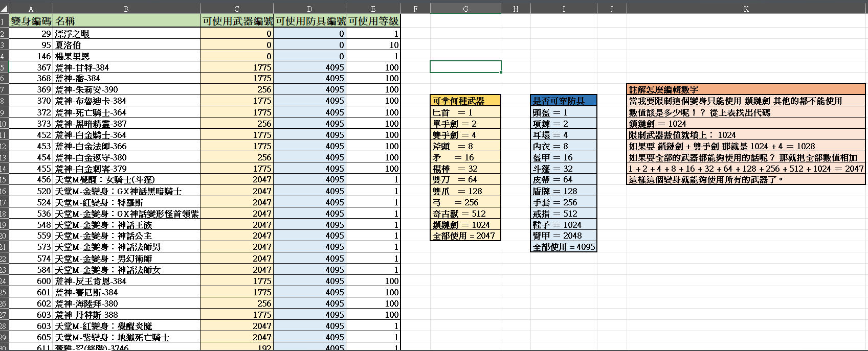Select cell 天堂M覺醒：女騎士(斗篷)
The height and width of the screenshot is (351, 868).
(126, 180)
